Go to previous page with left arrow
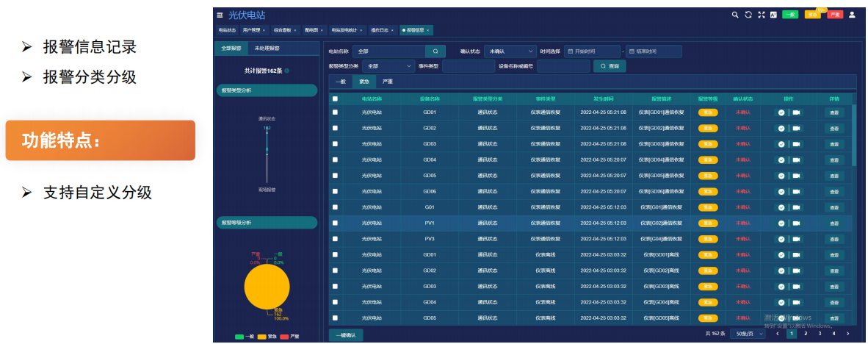This screenshot has width=868, height=344. tap(777, 334)
